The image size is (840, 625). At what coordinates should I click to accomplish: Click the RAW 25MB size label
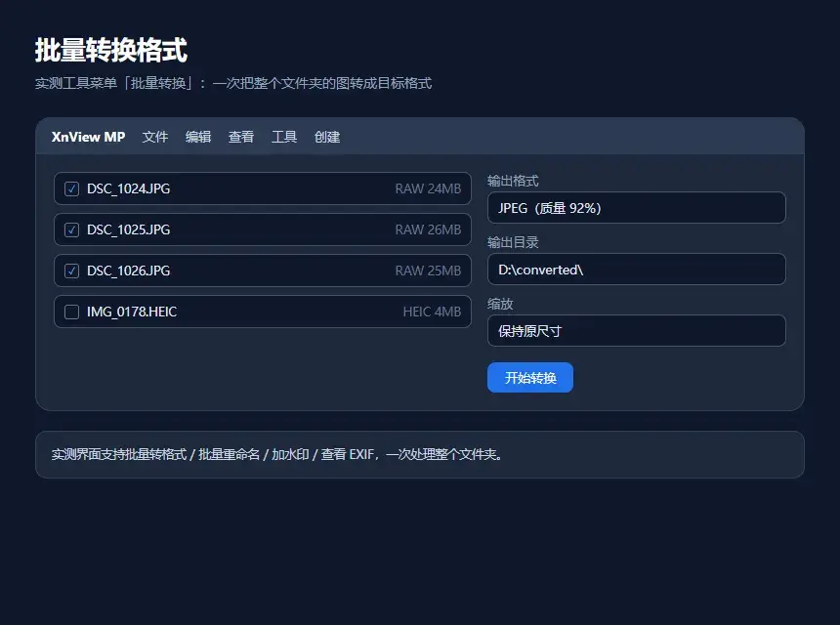(x=428, y=271)
